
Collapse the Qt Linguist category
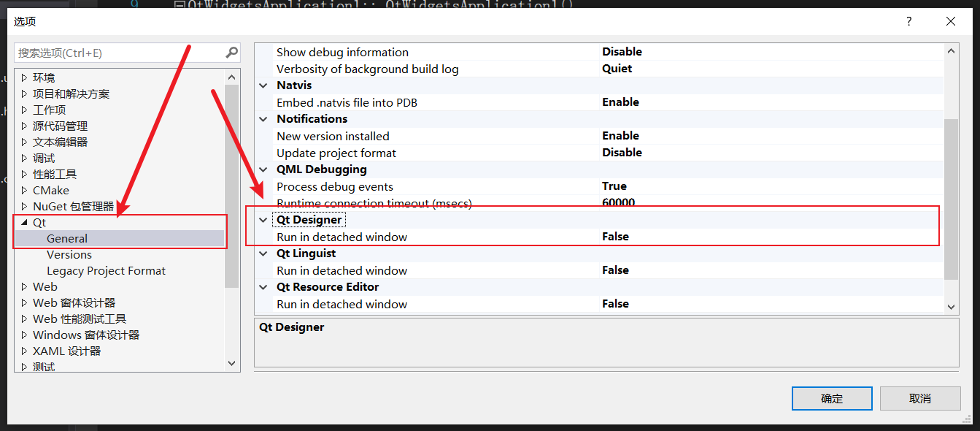tap(263, 253)
